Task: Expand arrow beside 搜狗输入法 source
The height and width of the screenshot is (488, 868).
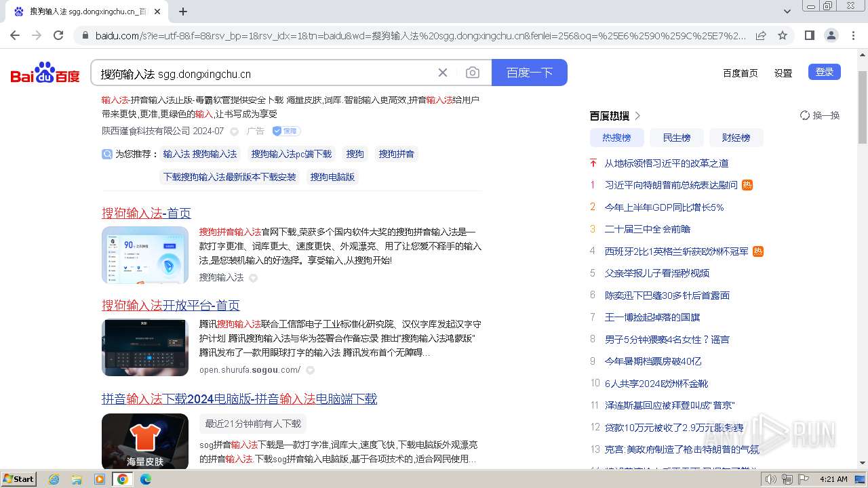Action: pos(253,278)
